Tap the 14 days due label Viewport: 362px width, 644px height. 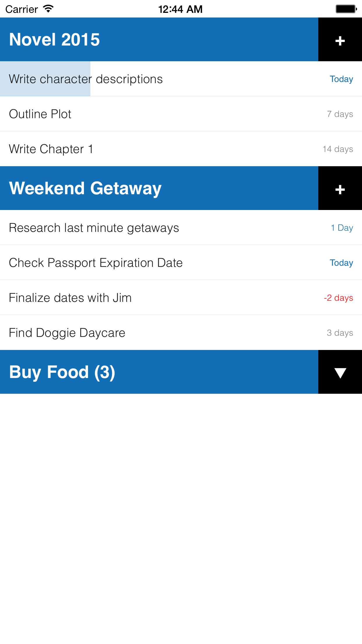coord(338,149)
